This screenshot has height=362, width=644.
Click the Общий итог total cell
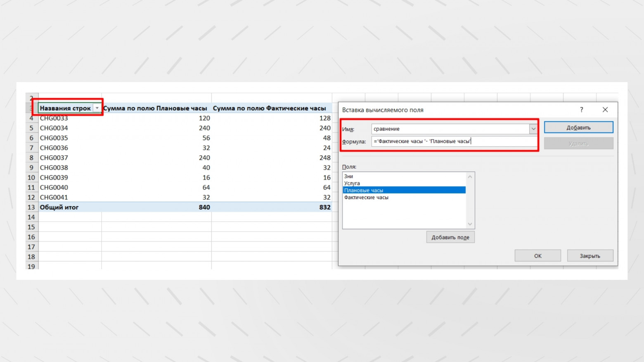59,207
